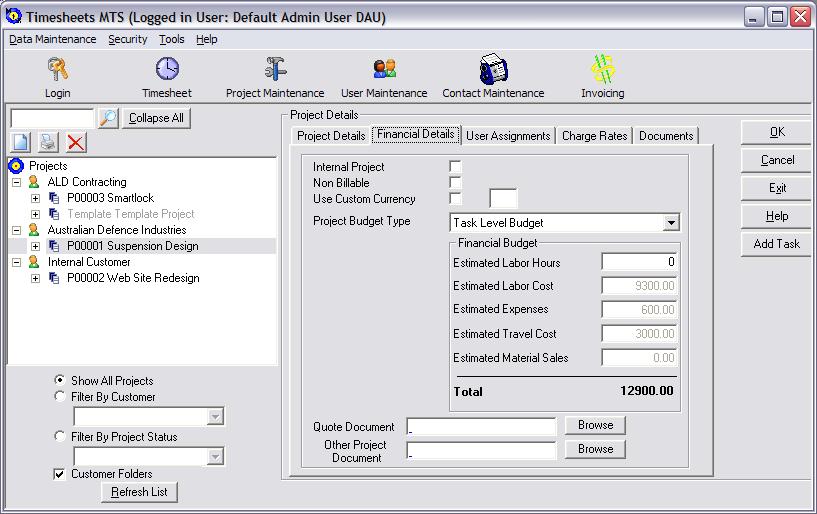
Task: Open the Data Maintenance menu
Action: point(53,40)
